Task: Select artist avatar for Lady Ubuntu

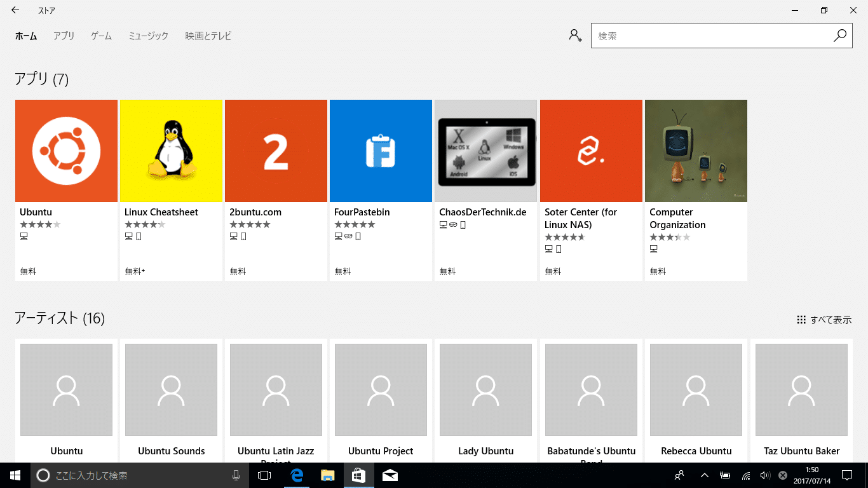Action: [485, 390]
